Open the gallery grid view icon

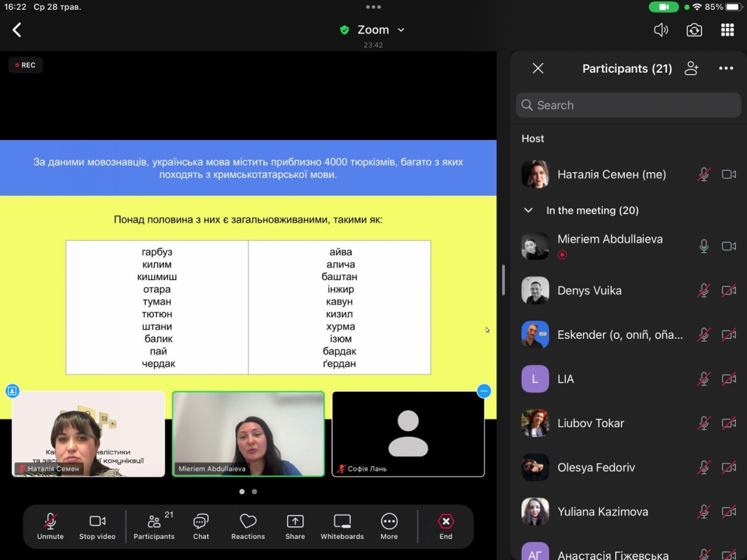[727, 30]
